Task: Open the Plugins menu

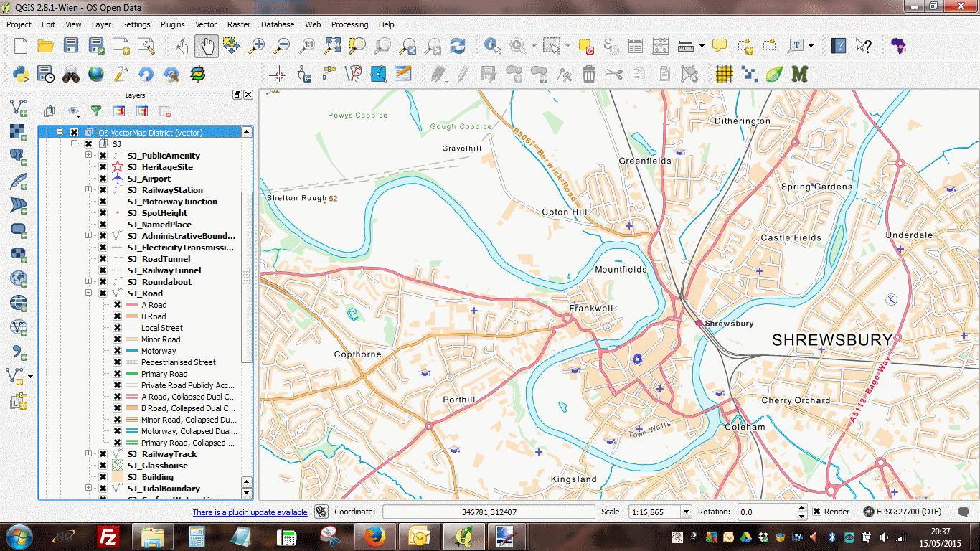Action: (172, 24)
